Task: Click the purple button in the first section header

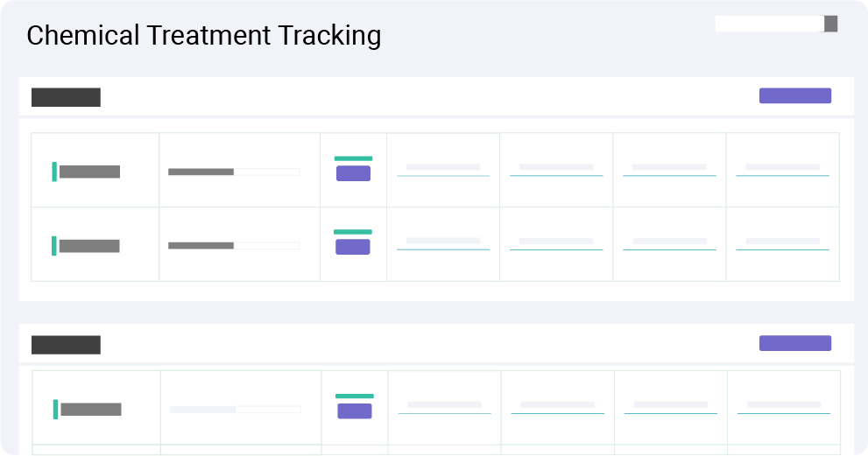Action: pos(795,95)
